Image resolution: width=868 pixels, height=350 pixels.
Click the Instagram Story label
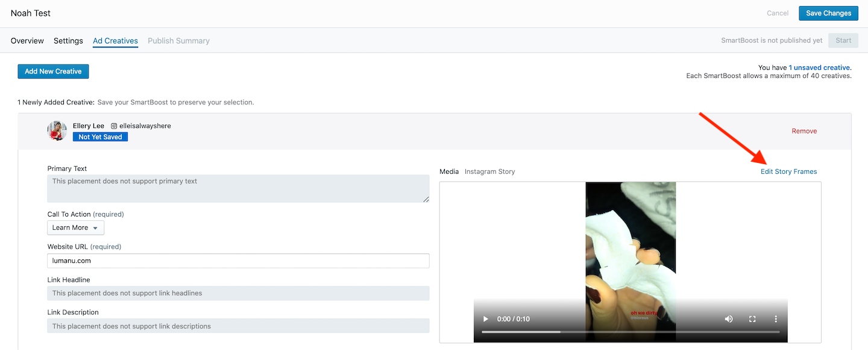click(x=490, y=171)
